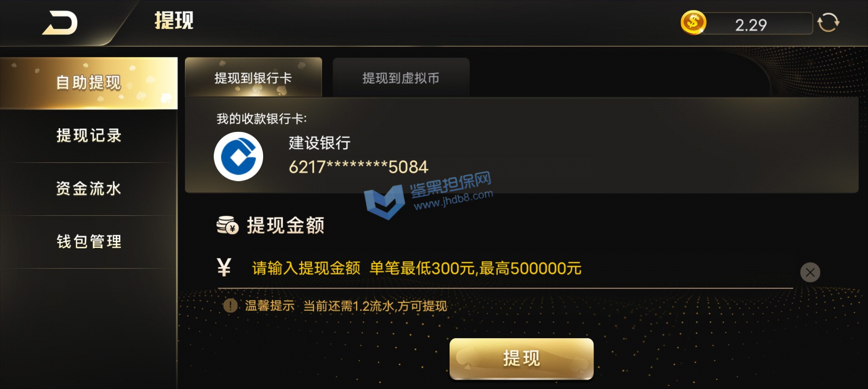This screenshot has height=389, width=868.
Task: Click the 2.29 balance display
Action: click(x=751, y=24)
